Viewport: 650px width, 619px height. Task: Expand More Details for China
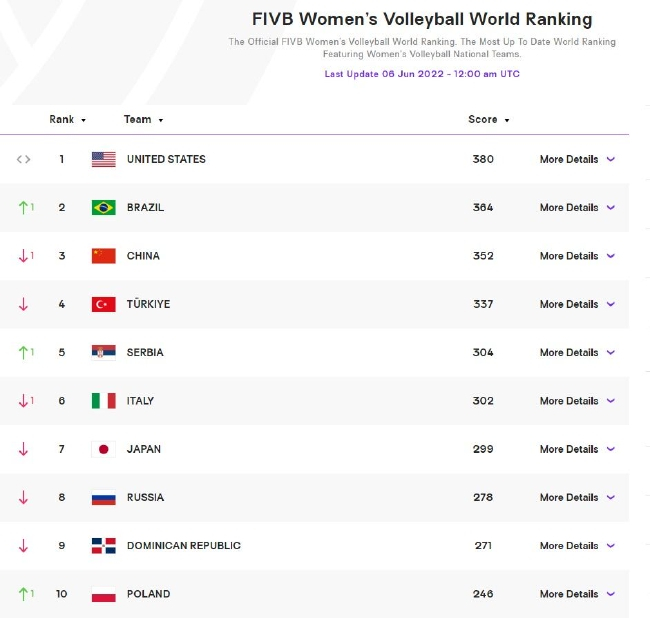click(577, 256)
